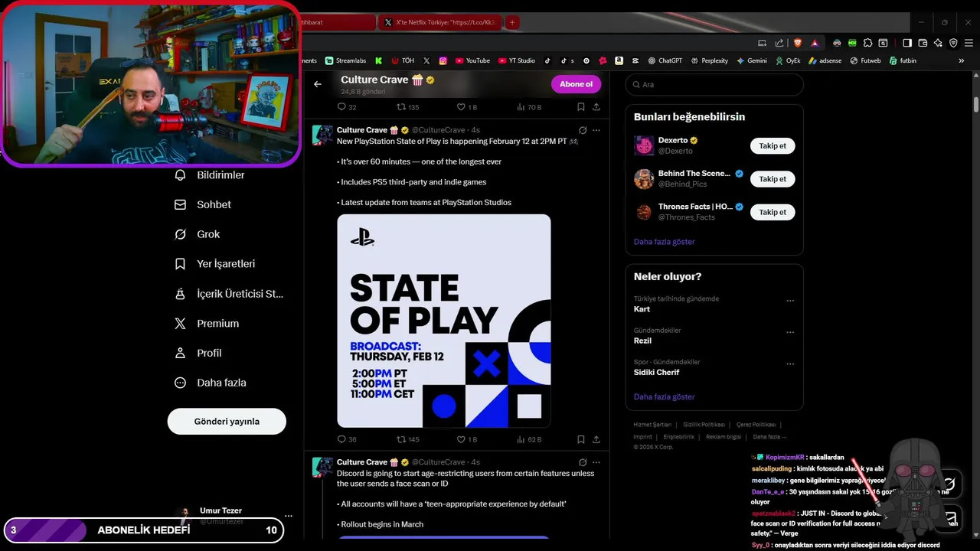This screenshot has width=980, height=551.
Task: Show more suggestions under Bunları beğenebilirsin
Action: click(x=664, y=242)
